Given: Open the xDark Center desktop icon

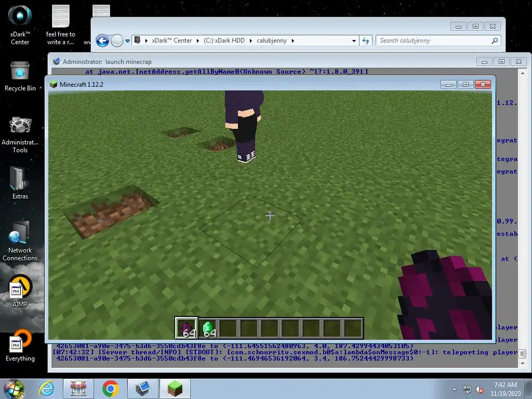Looking at the screenshot, I should pyautogui.click(x=20, y=25).
